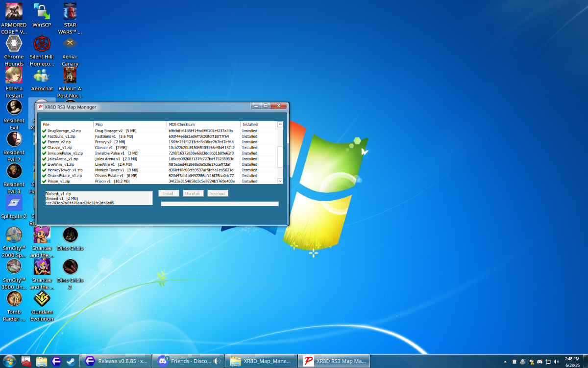The image size is (588, 368).
Task: Click the Uninstall button
Action: (193, 193)
